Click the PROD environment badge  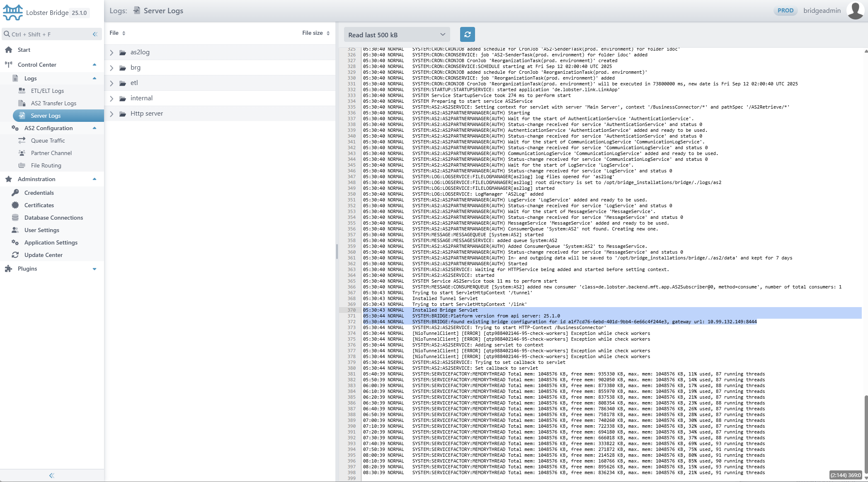coord(785,11)
